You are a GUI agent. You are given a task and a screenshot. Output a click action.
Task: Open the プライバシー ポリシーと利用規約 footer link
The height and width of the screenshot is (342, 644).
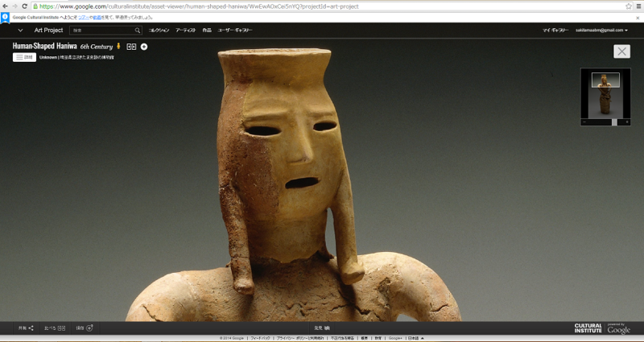pos(299,338)
